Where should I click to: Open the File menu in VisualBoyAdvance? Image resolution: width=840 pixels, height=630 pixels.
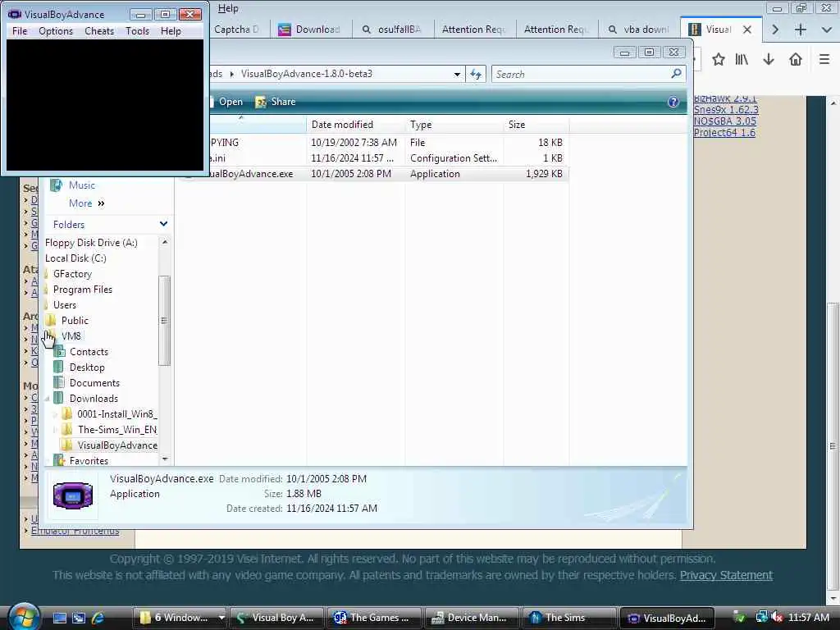coord(20,31)
